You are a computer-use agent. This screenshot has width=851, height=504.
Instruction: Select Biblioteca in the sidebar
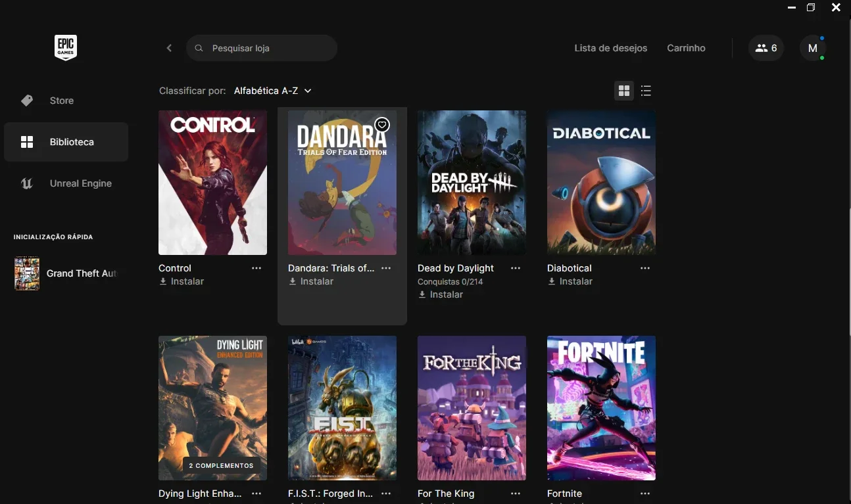[66, 142]
